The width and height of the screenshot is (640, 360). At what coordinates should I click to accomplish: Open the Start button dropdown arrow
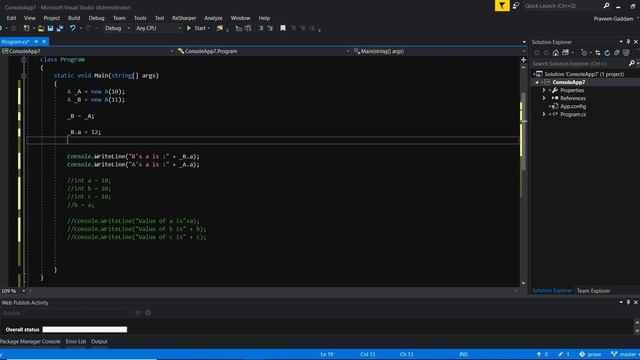(x=209, y=28)
